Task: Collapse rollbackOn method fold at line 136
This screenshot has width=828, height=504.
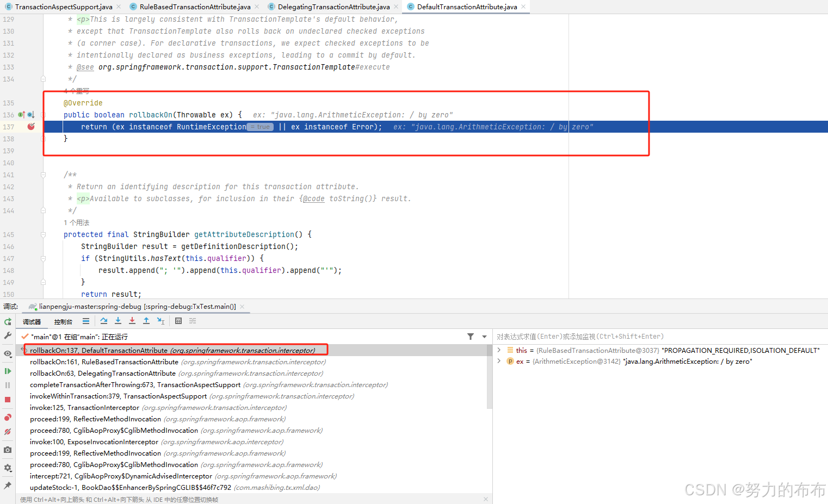Action: click(x=43, y=115)
